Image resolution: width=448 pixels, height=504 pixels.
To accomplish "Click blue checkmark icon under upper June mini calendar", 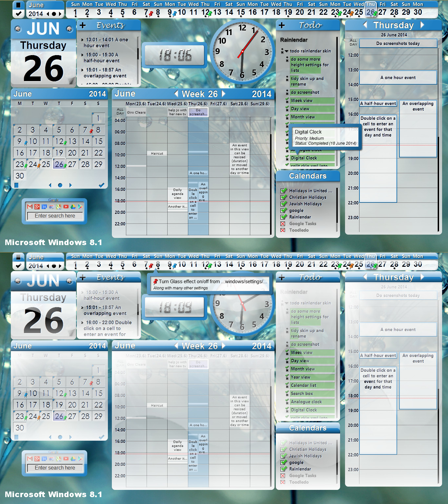I will coord(102,185).
